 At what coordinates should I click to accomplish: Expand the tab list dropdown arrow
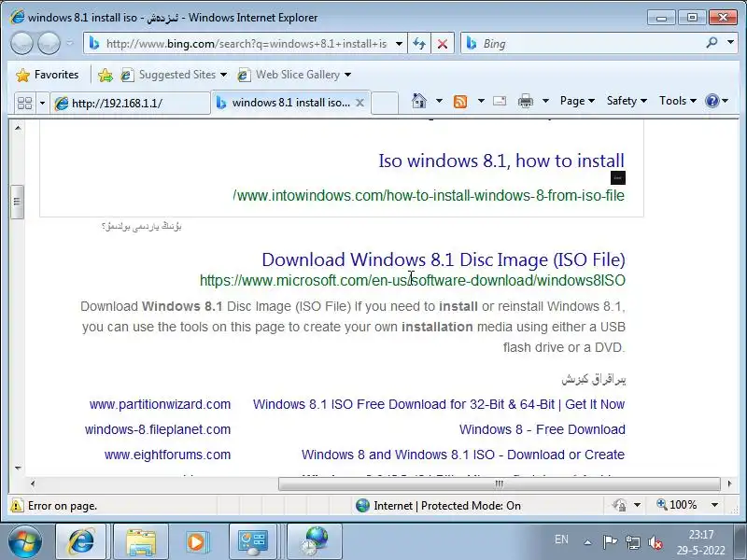pyautogui.click(x=42, y=103)
